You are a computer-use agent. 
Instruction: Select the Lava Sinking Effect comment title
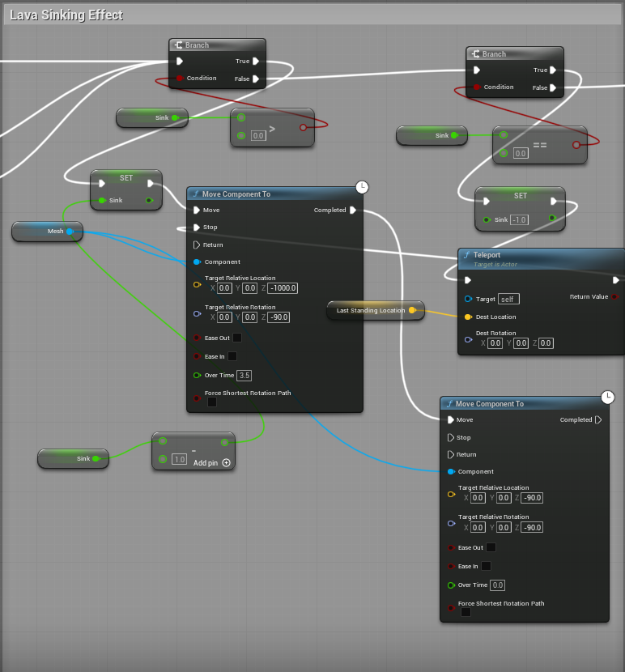click(66, 15)
